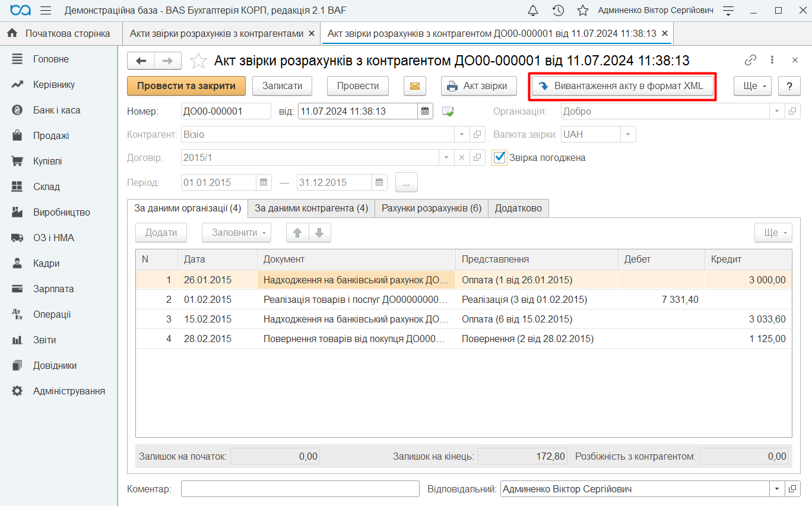Image resolution: width=812 pixels, height=506 pixels.
Task: Open calendar picker for document date
Action: [425, 111]
